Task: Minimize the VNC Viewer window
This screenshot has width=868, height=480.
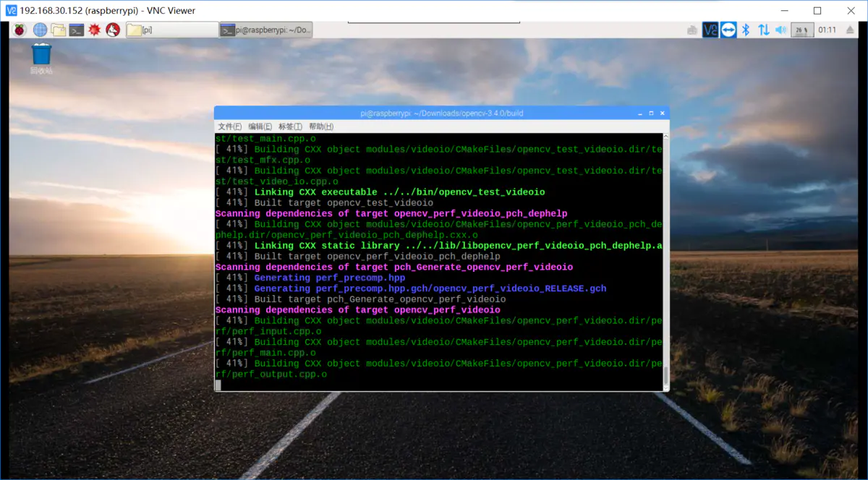Action: click(784, 10)
